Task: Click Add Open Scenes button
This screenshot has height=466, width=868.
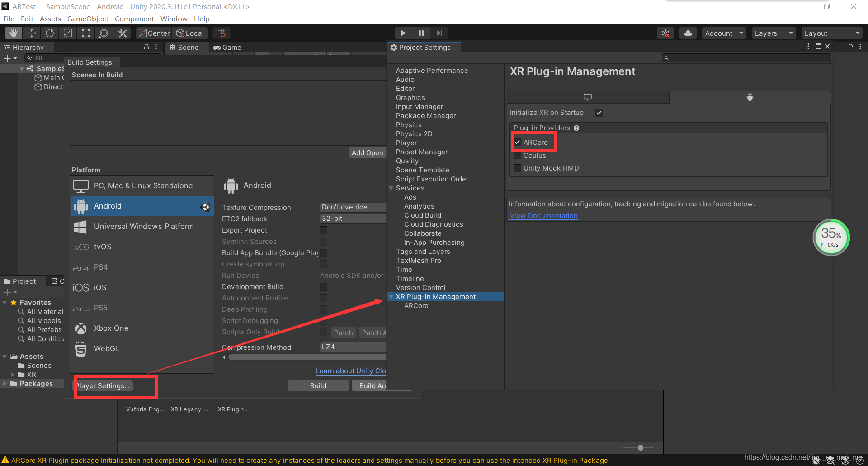Action: pos(368,153)
